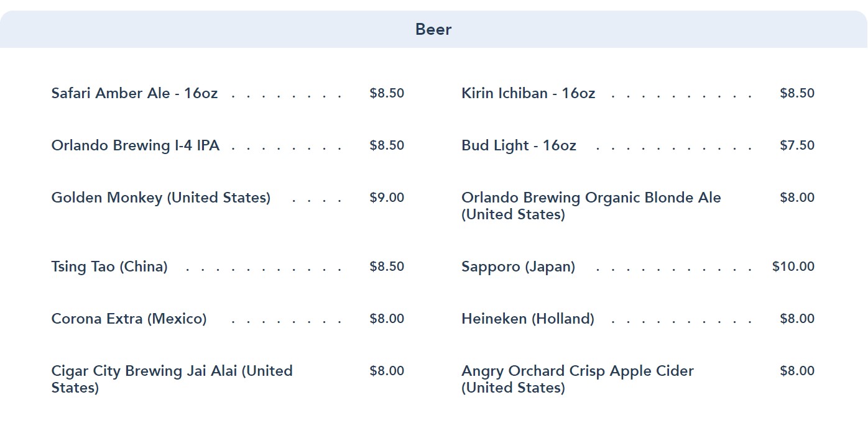
Task: Choose Sapporo (Japan) beer
Action: tap(518, 266)
